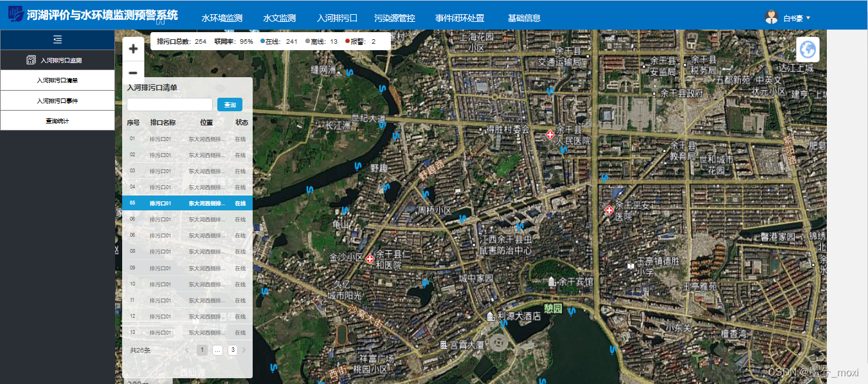This screenshot has width=868, height=384.
Task: Click the user avatar icon
Action: [772, 17]
